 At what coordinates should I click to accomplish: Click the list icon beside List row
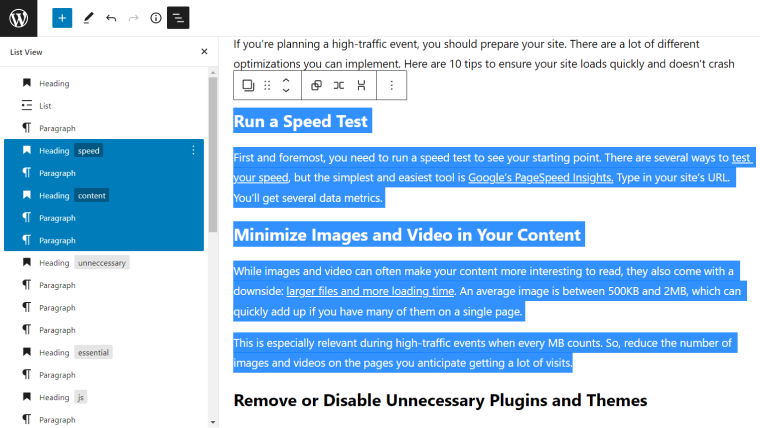point(27,105)
